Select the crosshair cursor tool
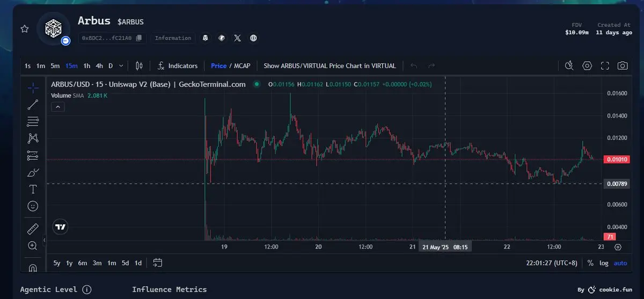 pos(33,87)
